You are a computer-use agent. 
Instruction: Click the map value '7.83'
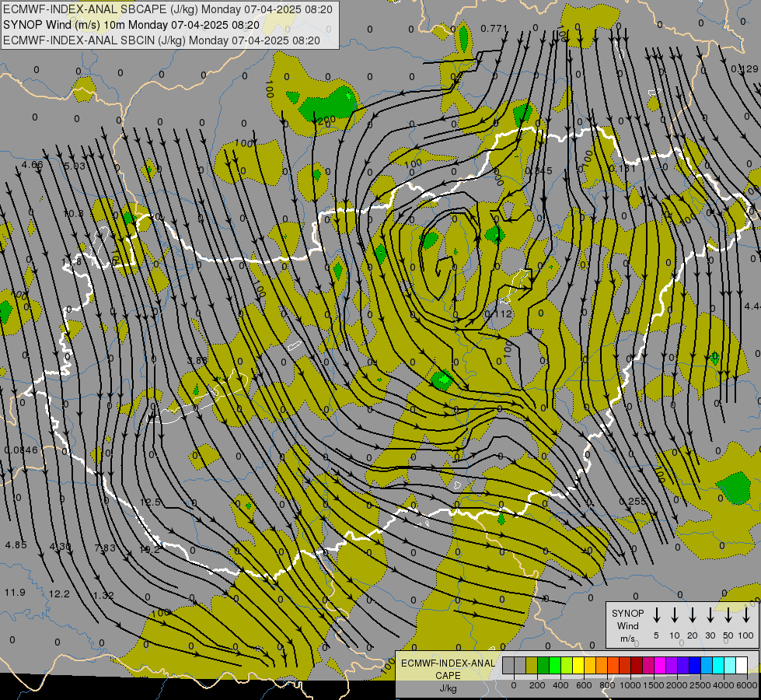pos(105,548)
